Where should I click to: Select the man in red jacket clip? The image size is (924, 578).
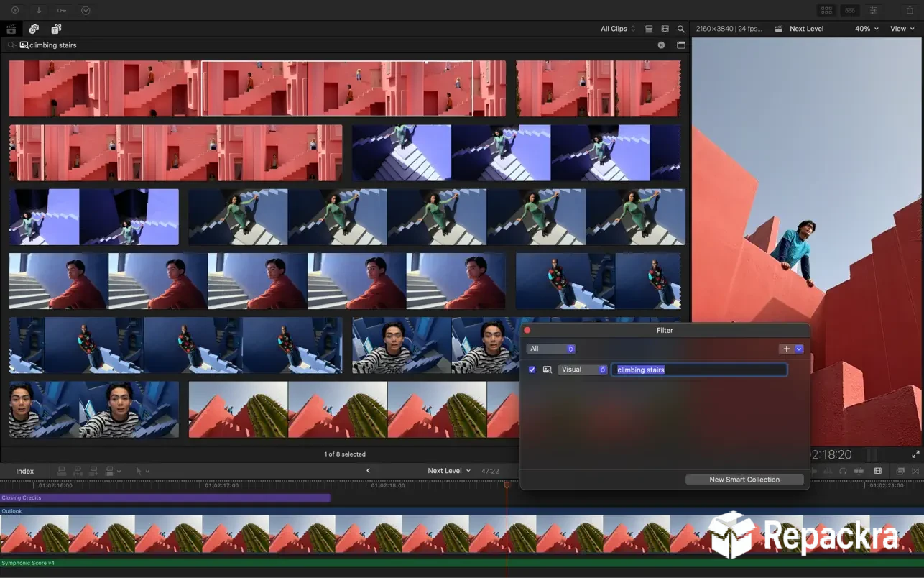tap(257, 281)
